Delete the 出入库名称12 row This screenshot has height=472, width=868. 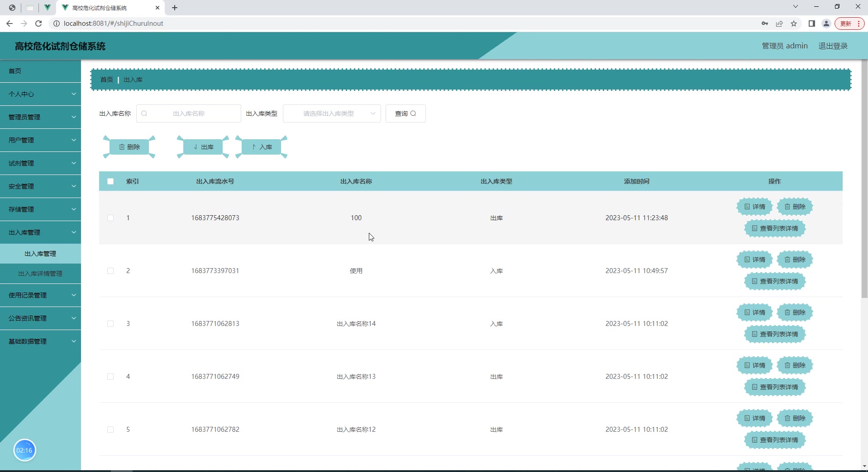tap(795, 418)
